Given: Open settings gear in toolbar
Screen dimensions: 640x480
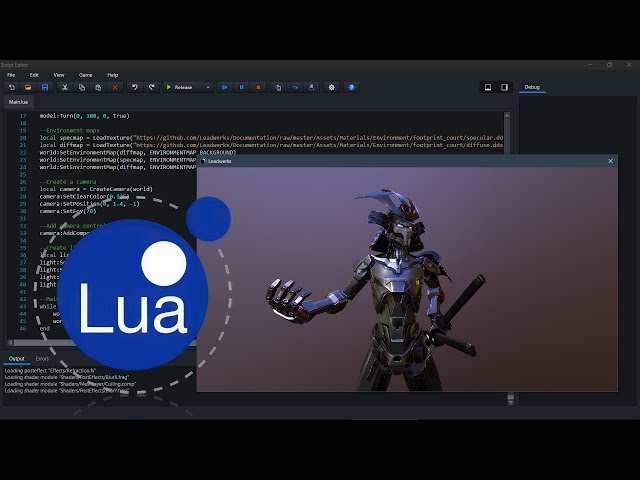Looking at the screenshot, I should coord(331,87).
